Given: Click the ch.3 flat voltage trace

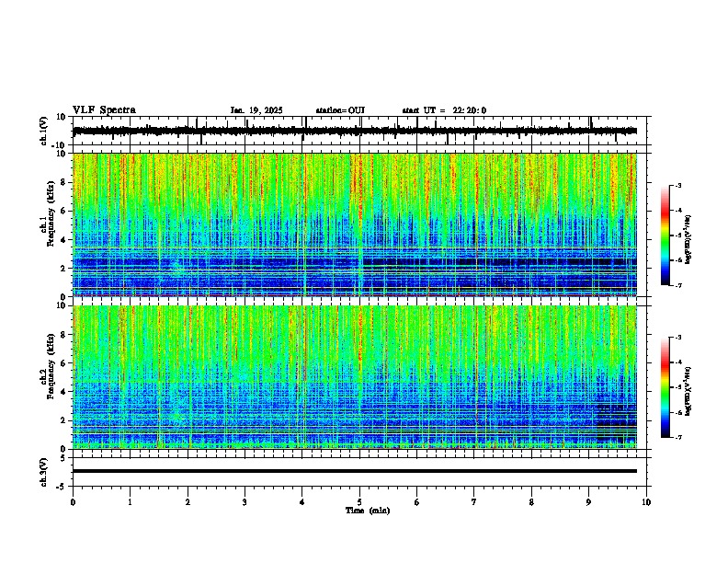Looking at the screenshot, I should click(x=355, y=471).
